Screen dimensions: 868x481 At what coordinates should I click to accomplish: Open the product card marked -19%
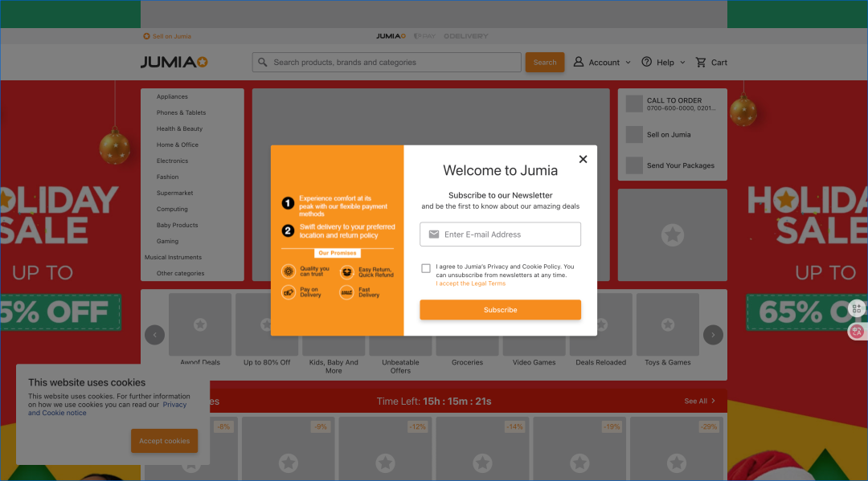pyautogui.click(x=579, y=448)
